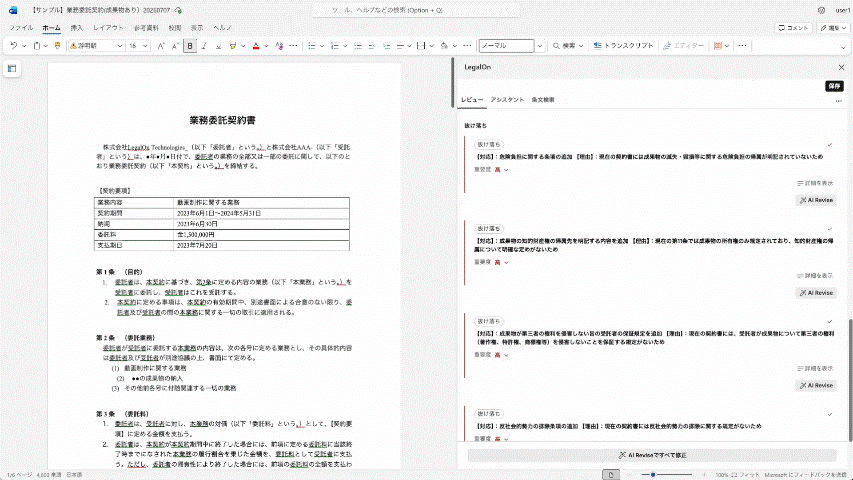Click the Word search box at top

[416, 10]
